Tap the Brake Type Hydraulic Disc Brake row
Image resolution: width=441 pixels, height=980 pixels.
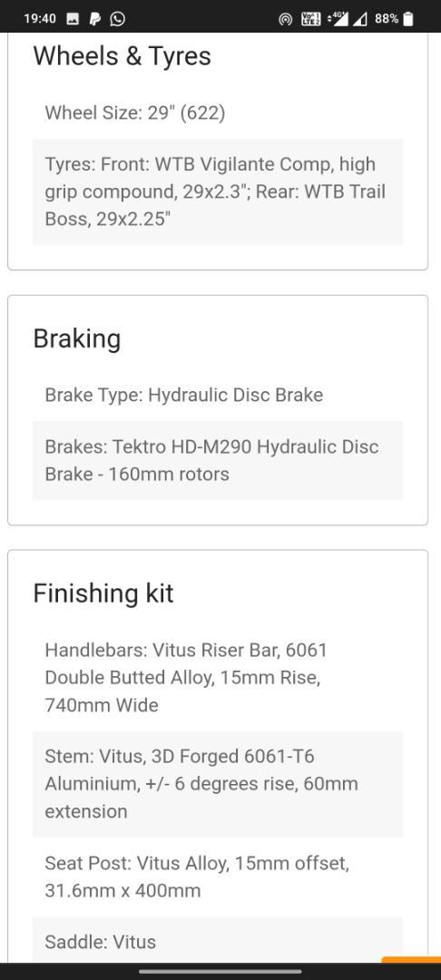pos(218,395)
